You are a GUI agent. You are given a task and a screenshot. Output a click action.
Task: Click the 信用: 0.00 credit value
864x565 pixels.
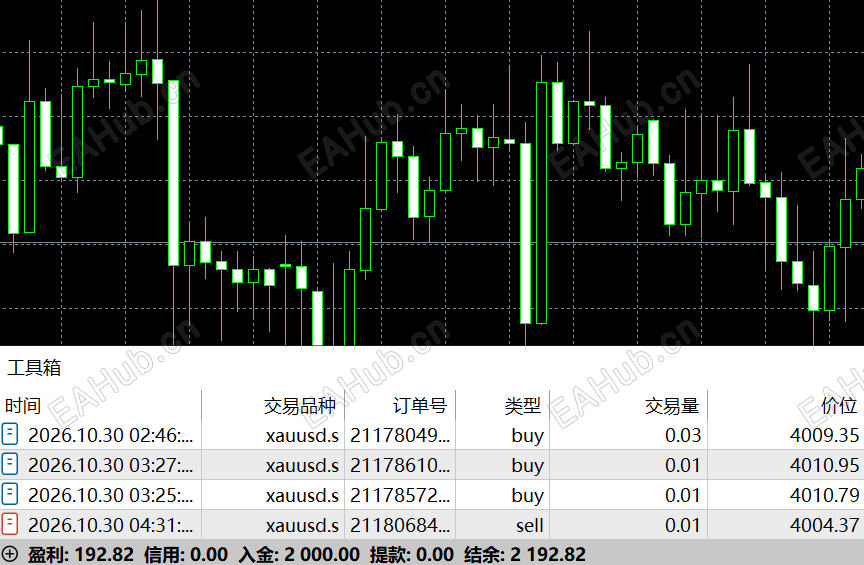tap(186, 554)
